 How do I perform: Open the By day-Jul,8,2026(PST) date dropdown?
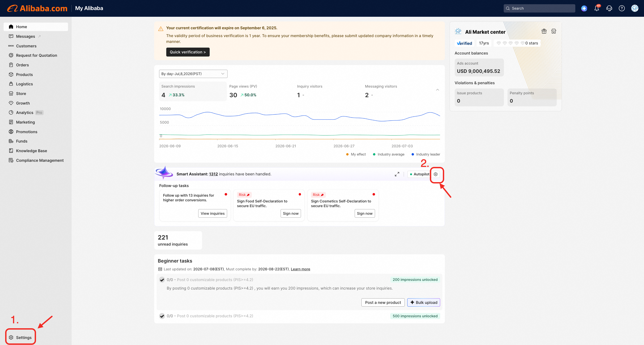pyautogui.click(x=193, y=74)
